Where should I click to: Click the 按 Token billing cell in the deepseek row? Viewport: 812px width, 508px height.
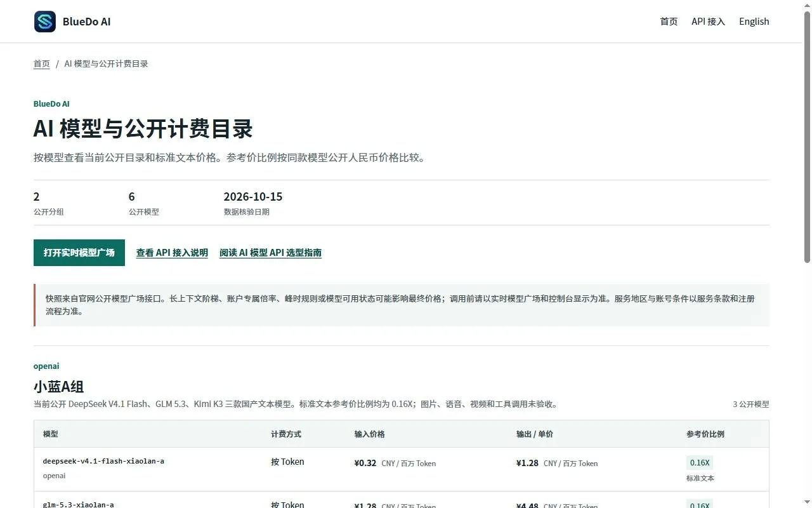(287, 462)
